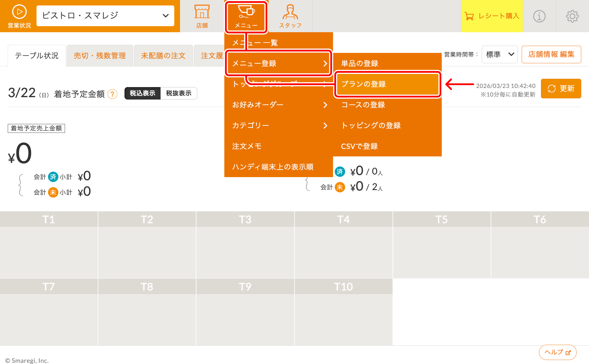This screenshot has width=589, height=364.
Task: Click the information icon
Action: click(x=539, y=16)
